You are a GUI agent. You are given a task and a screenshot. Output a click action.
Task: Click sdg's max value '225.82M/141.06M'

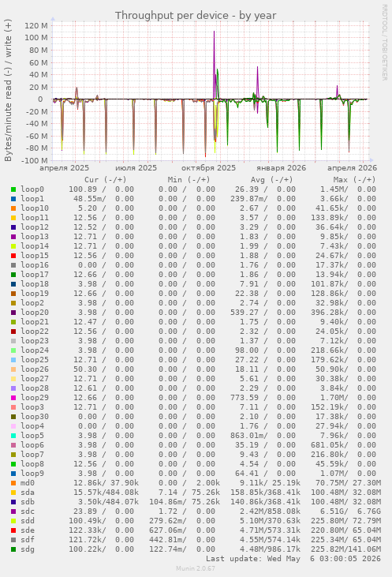click(x=346, y=549)
